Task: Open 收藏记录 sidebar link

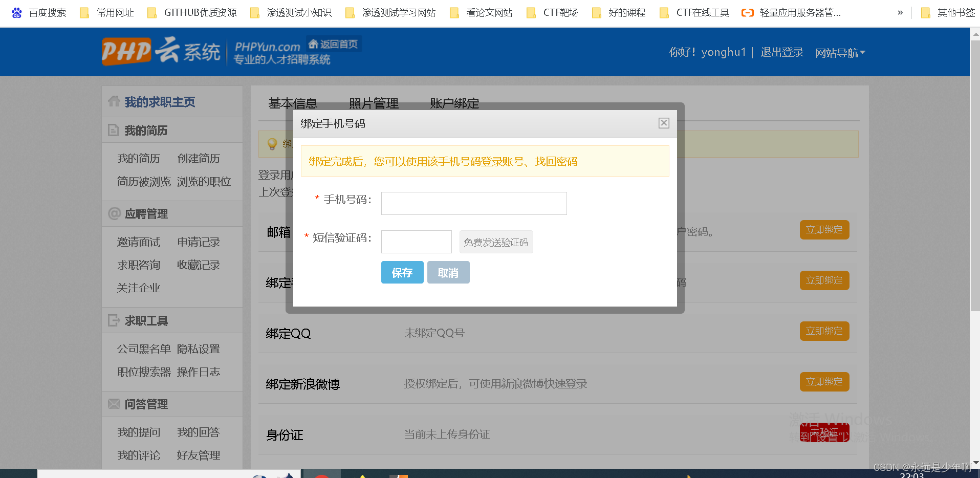Action: [x=199, y=265]
